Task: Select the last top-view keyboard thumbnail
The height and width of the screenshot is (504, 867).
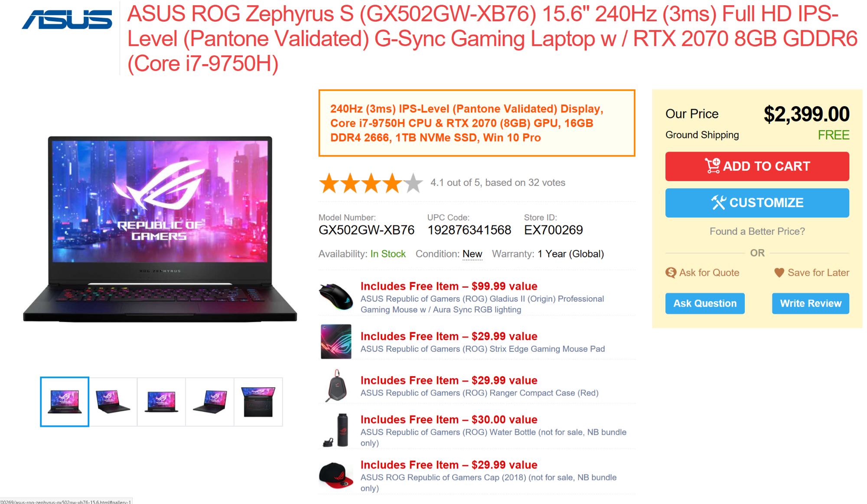Action: (258, 402)
